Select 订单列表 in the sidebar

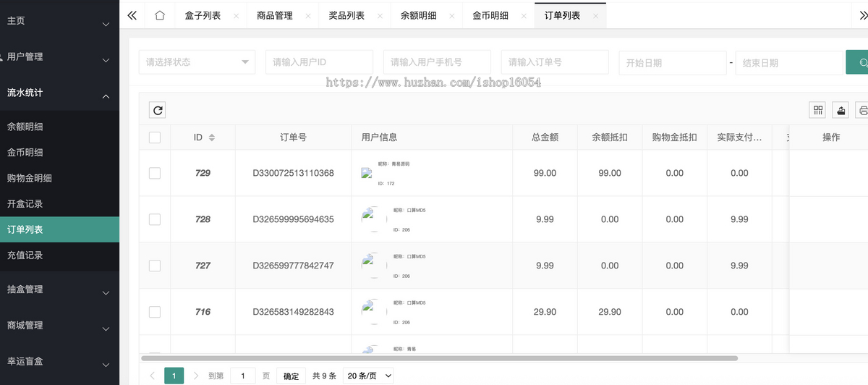[59, 229]
